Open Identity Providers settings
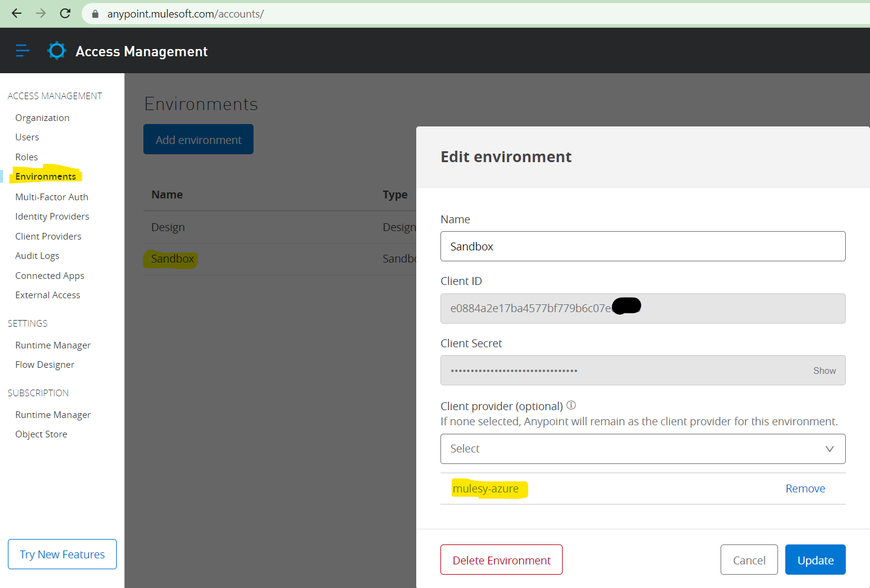Image resolution: width=870 pixels, height=588 pixels. point(52,216)
